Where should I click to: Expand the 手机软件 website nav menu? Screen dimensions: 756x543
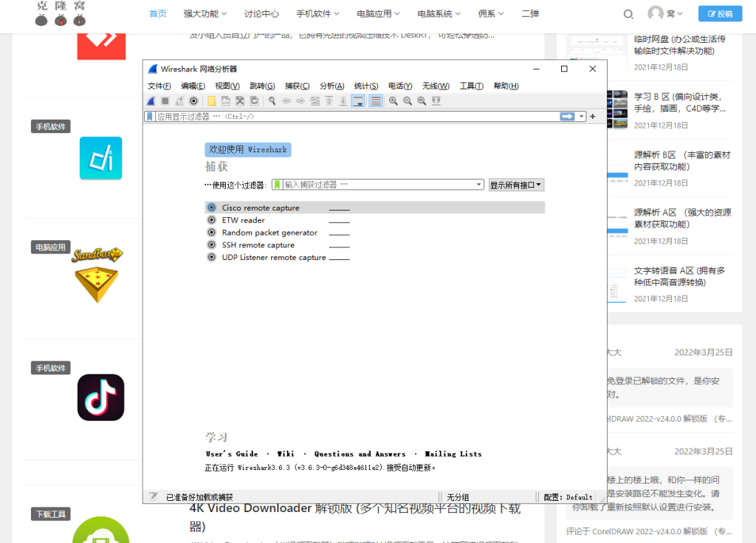pyautogui.click(x=317, y=13)
